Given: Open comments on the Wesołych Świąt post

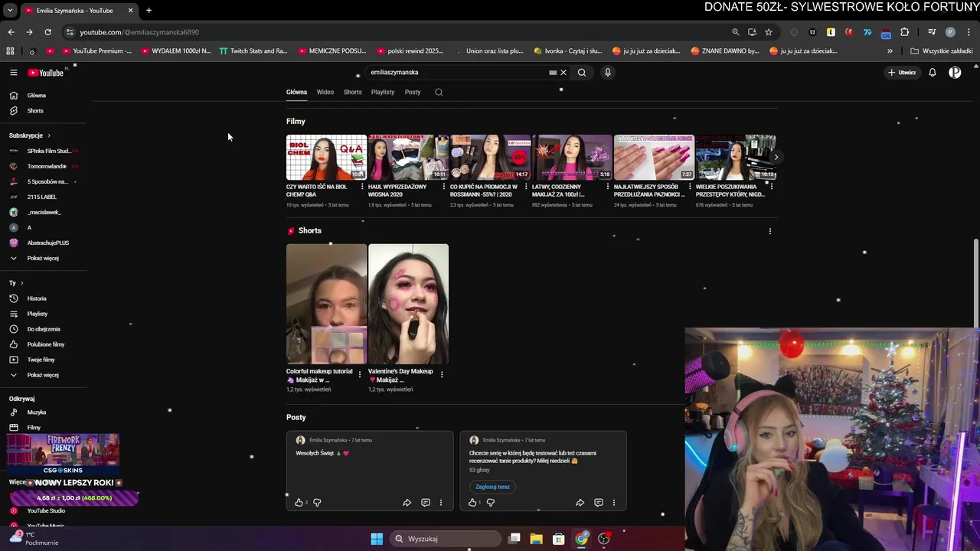Looking at the screenshot, I should tap(426, 503).
